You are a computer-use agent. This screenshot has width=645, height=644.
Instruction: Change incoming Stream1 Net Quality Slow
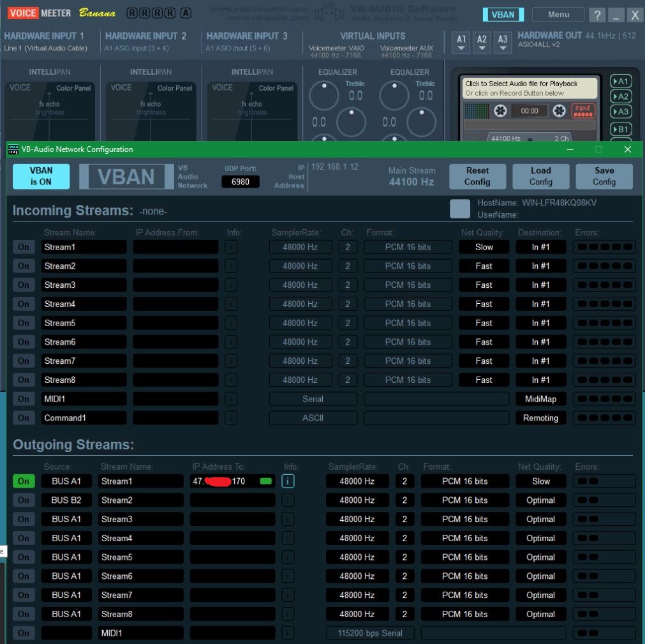(x=484, y=247)
